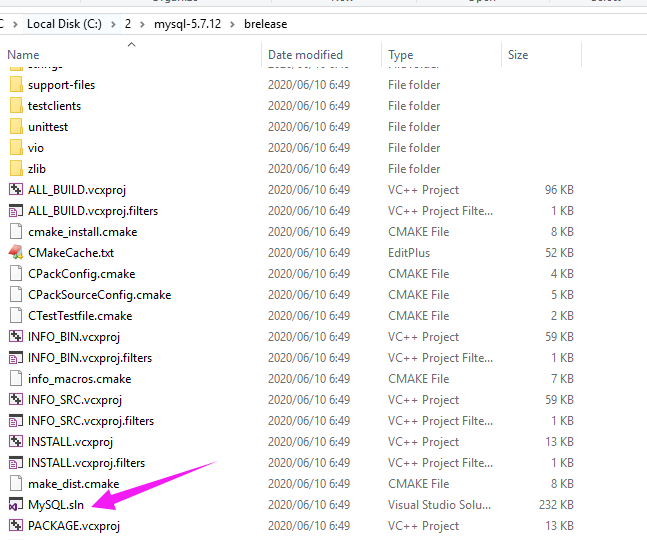Click the INFO_SRC.vcxproj.filters file icon
The width and height of the screenshot is (647, 540).
pos(16,421)
